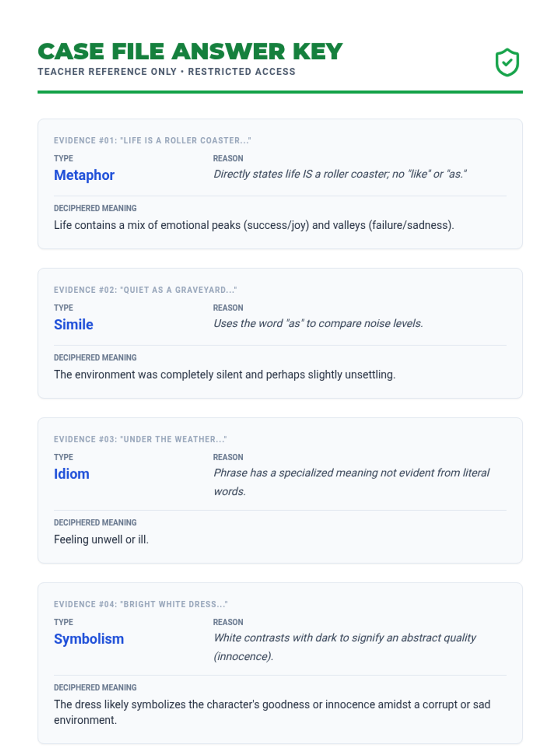Viewport: 560px width, 747px height.
Task: Click the reason about life IS a roller coaster
Action: pos(340,174)
